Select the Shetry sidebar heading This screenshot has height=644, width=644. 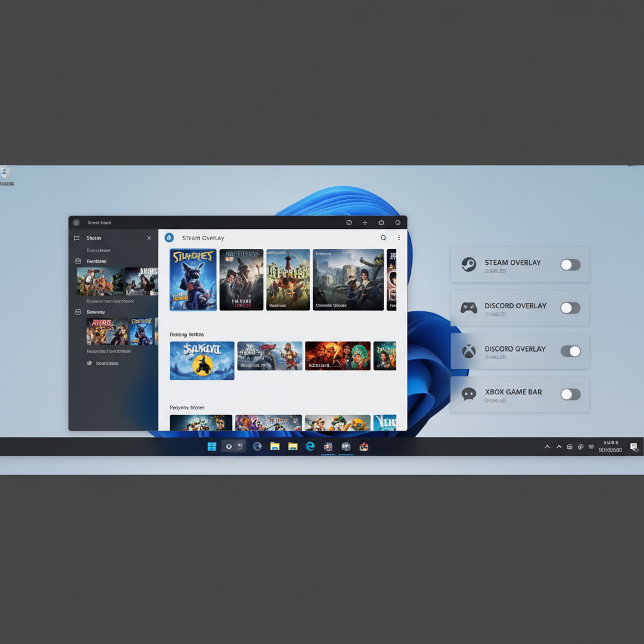pos(94,238)
